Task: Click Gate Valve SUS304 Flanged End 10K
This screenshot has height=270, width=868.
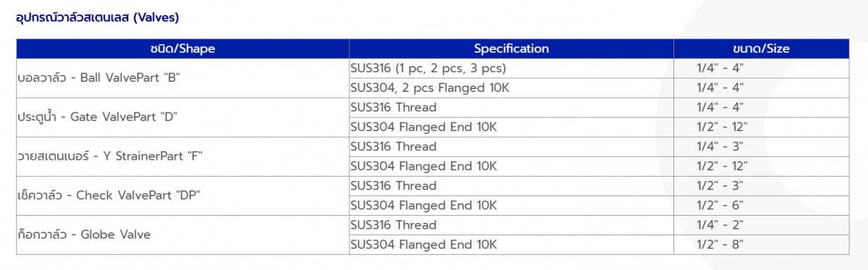Action: coord(511,127)
